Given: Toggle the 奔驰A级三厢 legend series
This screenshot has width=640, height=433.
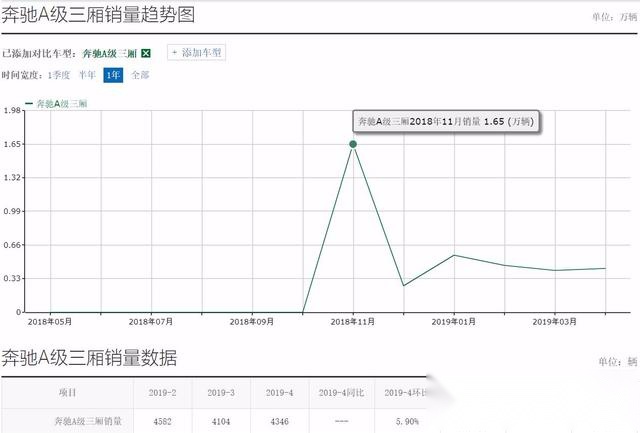Looking at the screenshot, I should point(57,104).
